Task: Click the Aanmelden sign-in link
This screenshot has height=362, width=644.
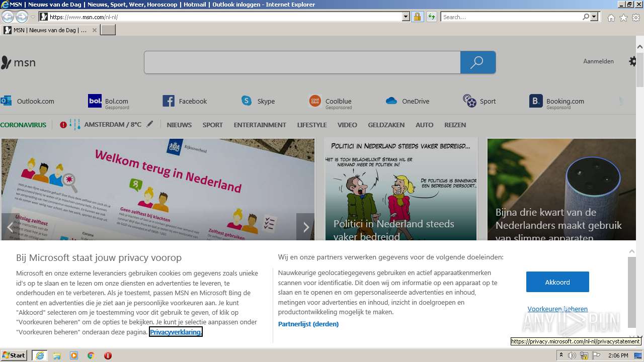Action: coord(598,61)
